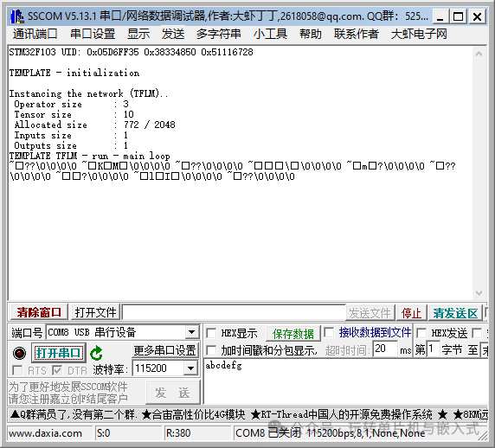The width and height of the screenshot is (495, 448).
Task: Click the file path input field
Action: [x=234, y=313]
